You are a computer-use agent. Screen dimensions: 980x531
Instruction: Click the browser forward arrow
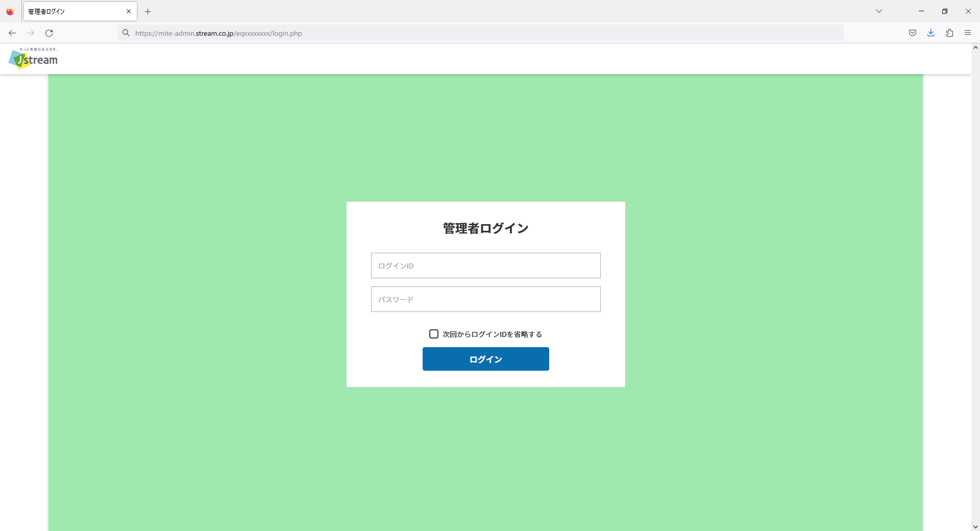[31, 33]
